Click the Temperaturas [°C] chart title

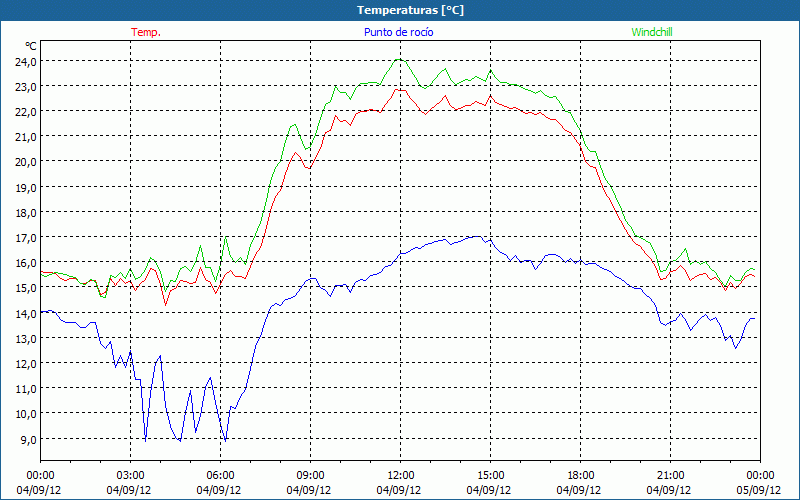[410, 10]
